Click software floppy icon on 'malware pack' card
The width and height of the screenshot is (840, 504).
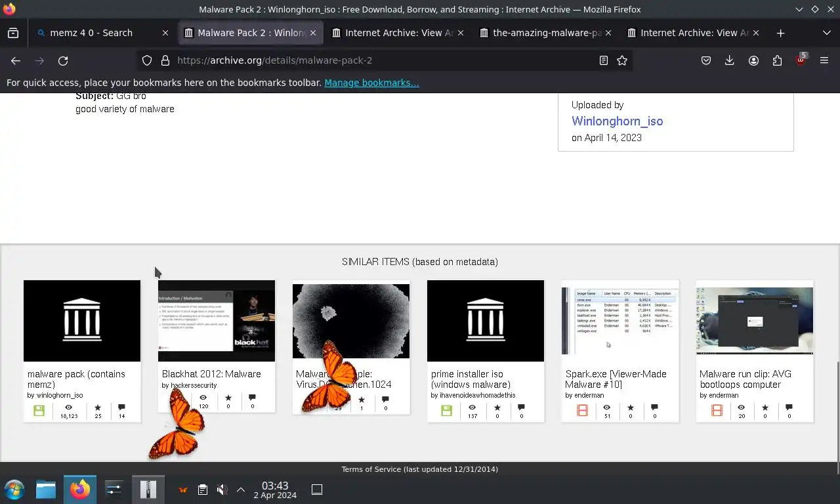[x=39, y=411]
